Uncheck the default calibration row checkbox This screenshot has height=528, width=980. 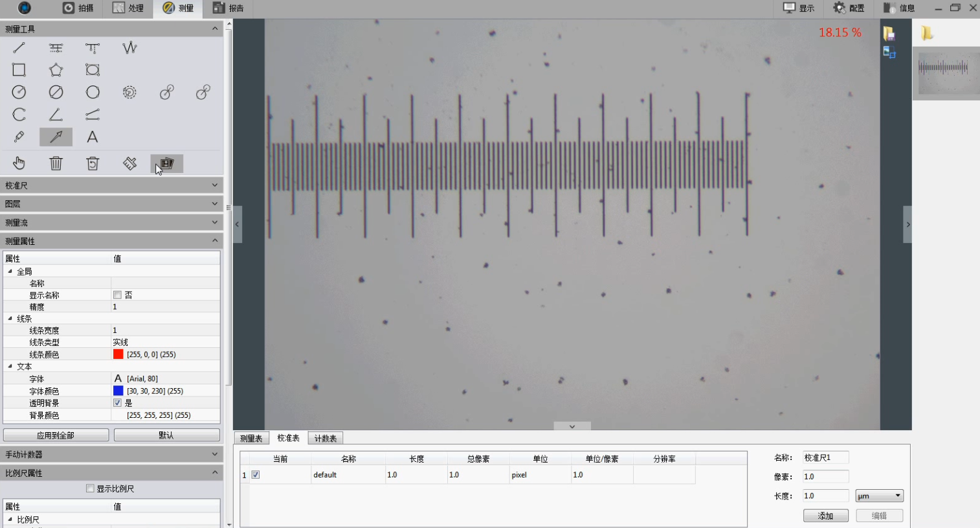coord(256,475)
